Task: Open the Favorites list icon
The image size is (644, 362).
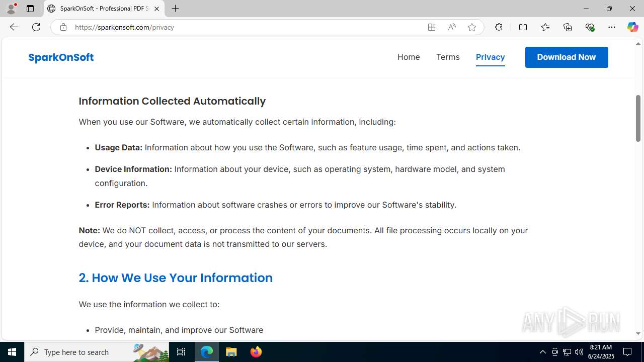Action: tap(545, 27)
